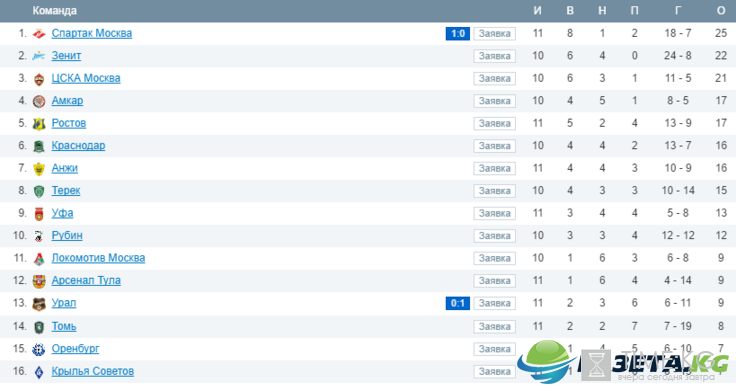This screenshot has width=736, height=391.
Task: Click the CSKA Moscow club crest
Action: pyautogui.click(x=39, y=79)
